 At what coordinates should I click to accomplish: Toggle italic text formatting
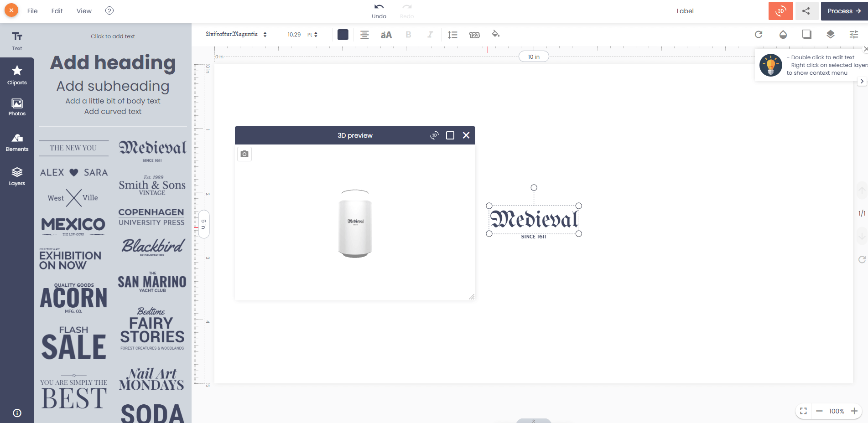(x=430, y=35)
